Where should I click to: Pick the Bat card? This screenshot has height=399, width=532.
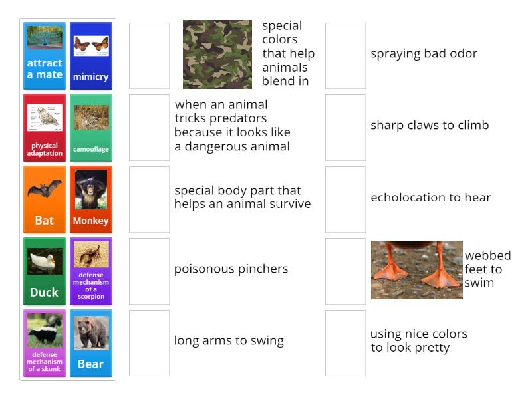(x=44, y=198)
